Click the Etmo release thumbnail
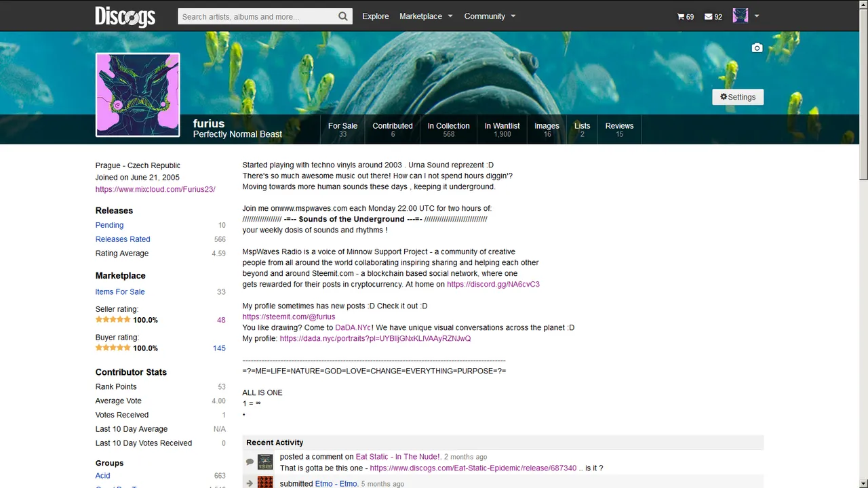This screenshot has height=488, width=868. (x=265, y=482)
